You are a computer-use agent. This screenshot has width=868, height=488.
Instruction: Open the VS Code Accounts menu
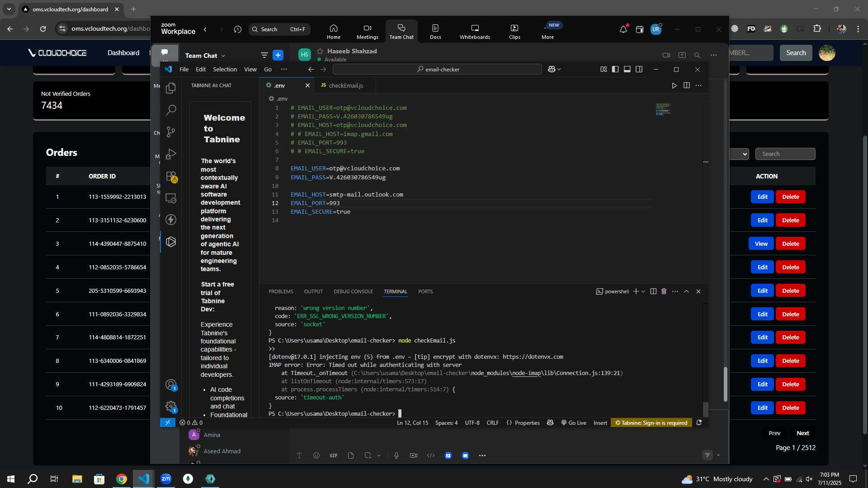[x=171, y=385]
